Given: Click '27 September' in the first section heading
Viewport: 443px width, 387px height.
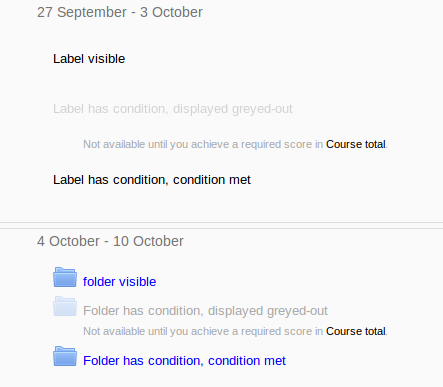Looking at the screenshot, I should [x=82, y=12].
